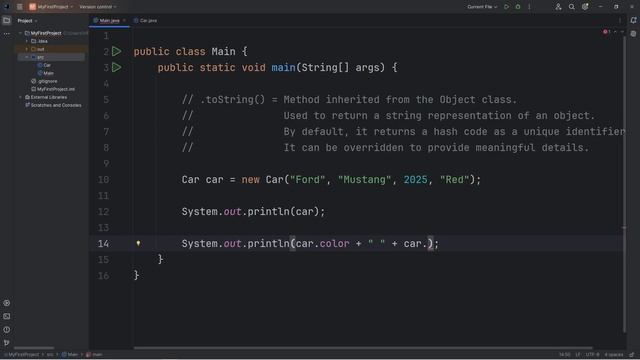Select the .idea folder in project tree
This screenshot has height=360, width=640.
(x=40, y=41)
